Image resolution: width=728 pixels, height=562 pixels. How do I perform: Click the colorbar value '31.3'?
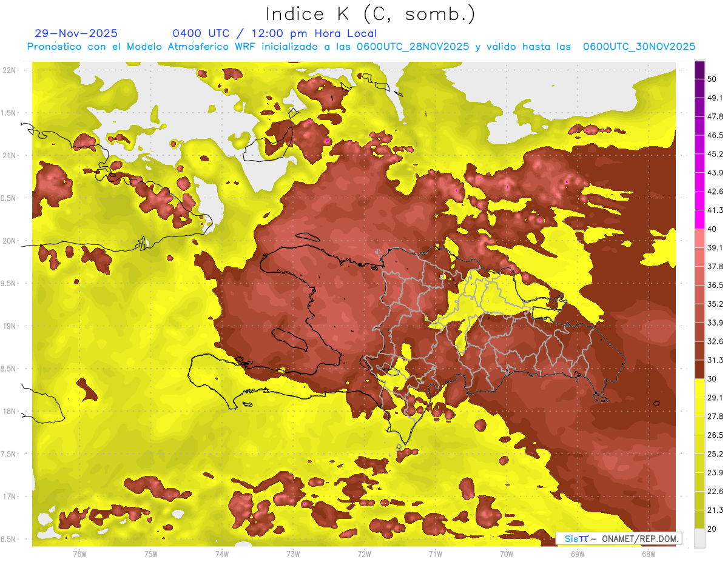[715, 360]
